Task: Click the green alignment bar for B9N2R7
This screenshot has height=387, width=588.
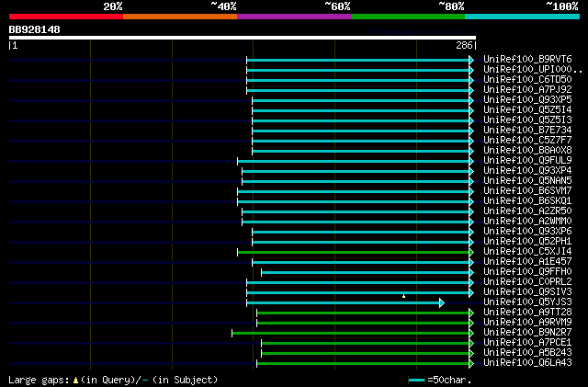Action: [x=351, y=334]
